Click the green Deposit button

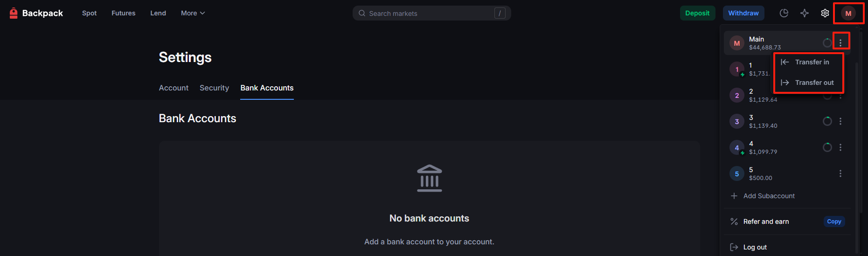697,13
